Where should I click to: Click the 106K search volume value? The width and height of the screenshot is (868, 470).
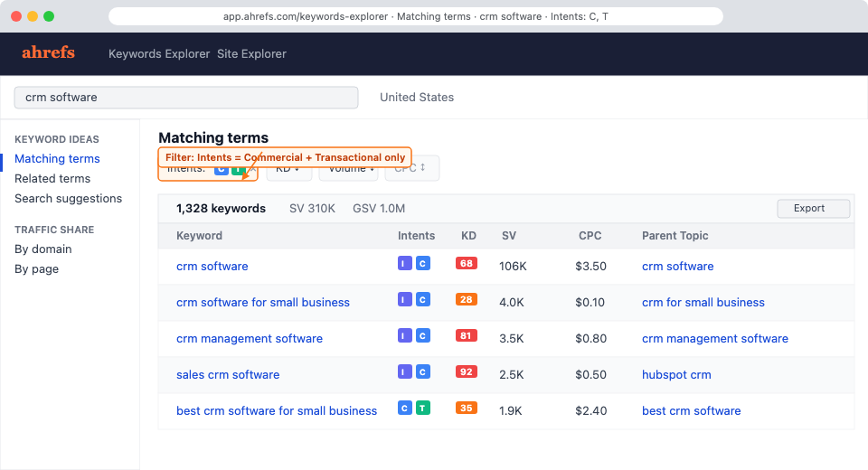513,267
